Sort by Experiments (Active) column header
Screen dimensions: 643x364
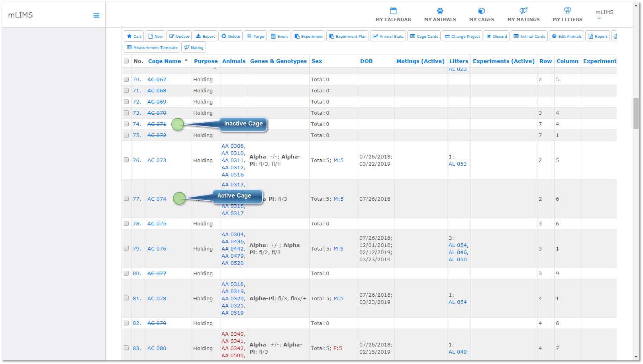(504, 61)
